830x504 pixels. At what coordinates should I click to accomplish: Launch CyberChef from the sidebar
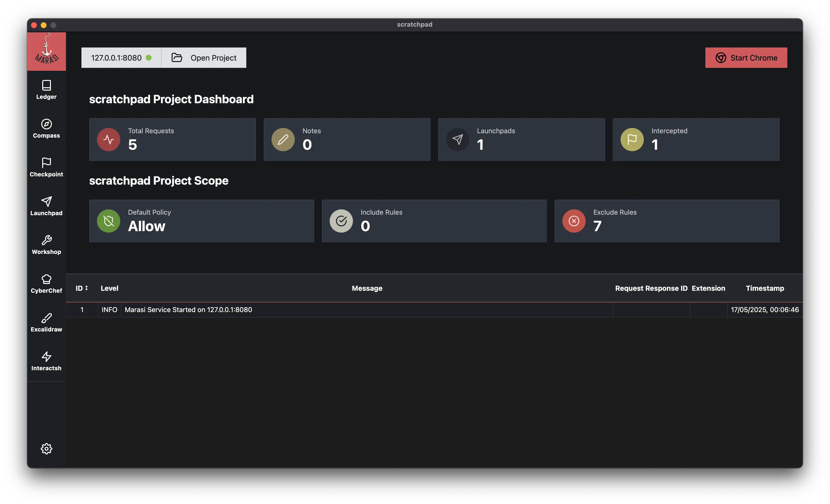[x=47, y=283]
